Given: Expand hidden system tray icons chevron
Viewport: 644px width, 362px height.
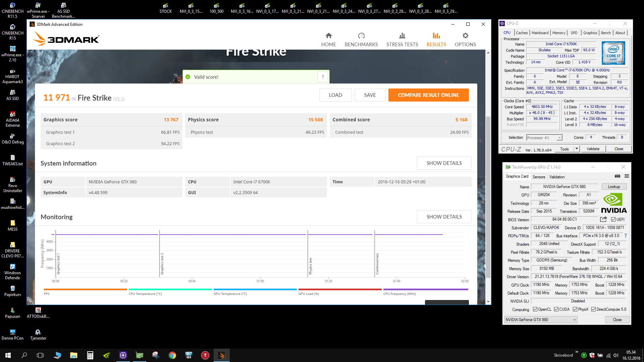Looking at the screenshot, I should click(x=577, y=352).
